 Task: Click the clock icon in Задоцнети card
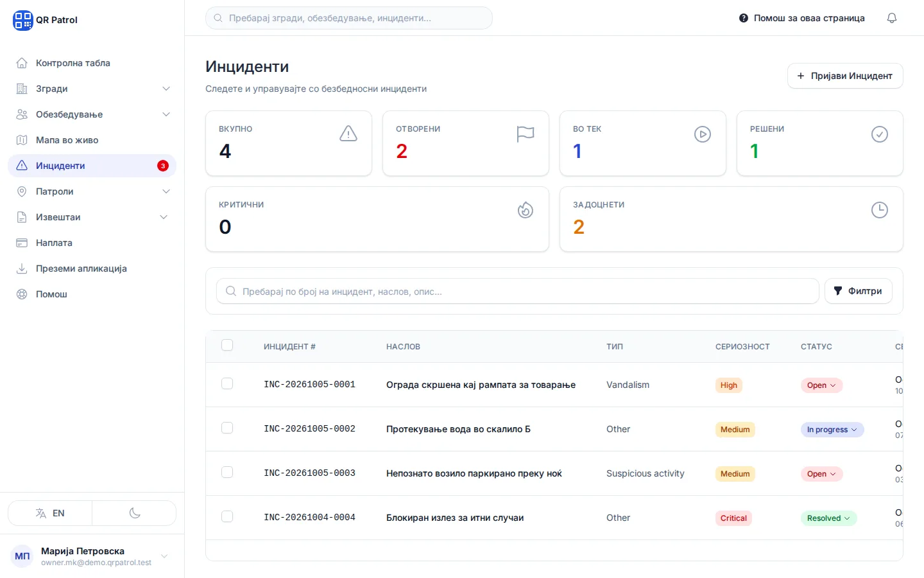[x=880, y=210]
